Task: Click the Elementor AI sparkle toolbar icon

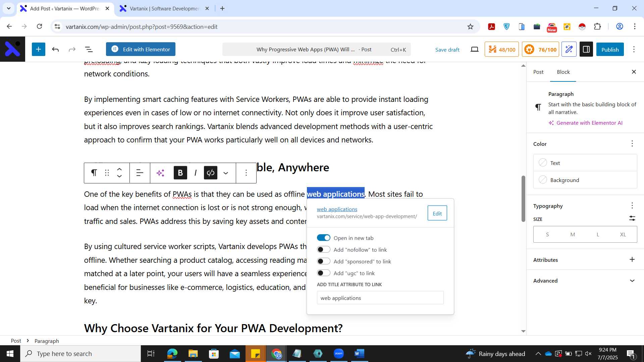Action: tap(160, 173)
